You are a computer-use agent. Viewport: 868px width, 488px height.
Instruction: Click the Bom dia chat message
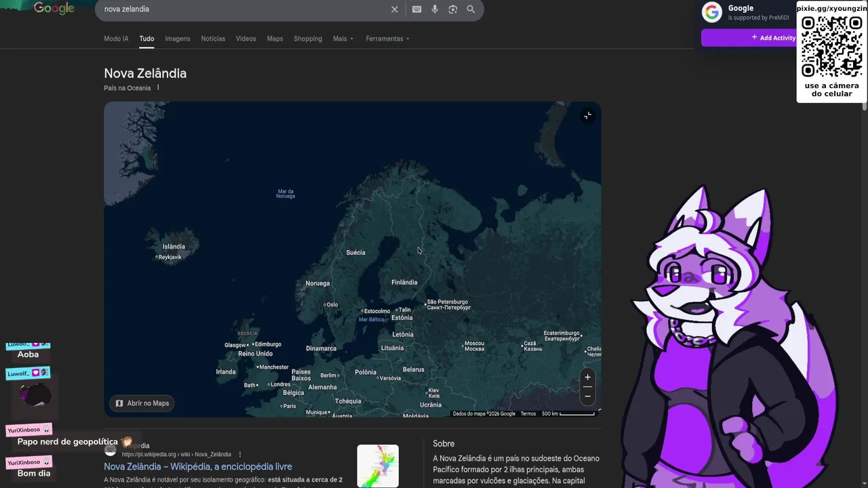tap(34, 474)
